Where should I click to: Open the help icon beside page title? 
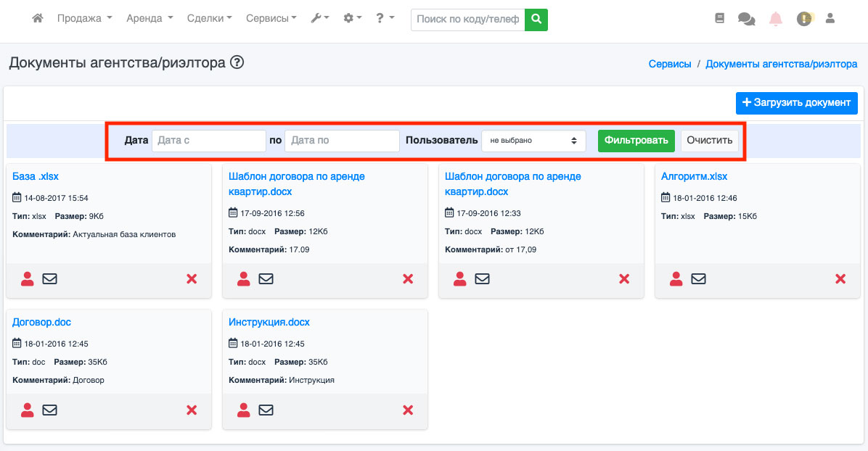coord(237,63)
